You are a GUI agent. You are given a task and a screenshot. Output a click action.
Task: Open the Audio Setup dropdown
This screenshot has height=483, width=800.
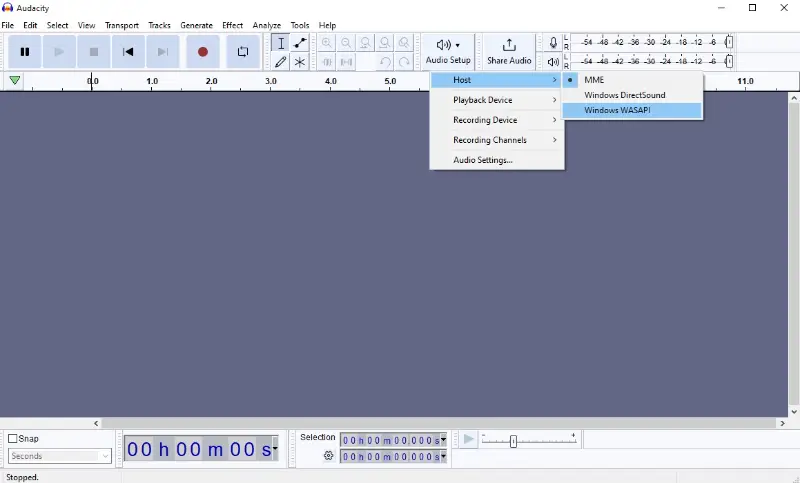448,52
